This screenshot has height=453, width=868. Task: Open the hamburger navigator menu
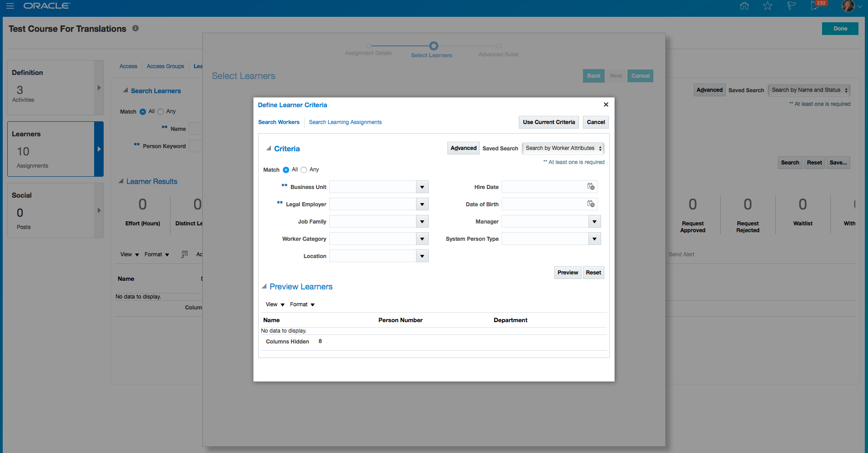(x=10, y=6)
